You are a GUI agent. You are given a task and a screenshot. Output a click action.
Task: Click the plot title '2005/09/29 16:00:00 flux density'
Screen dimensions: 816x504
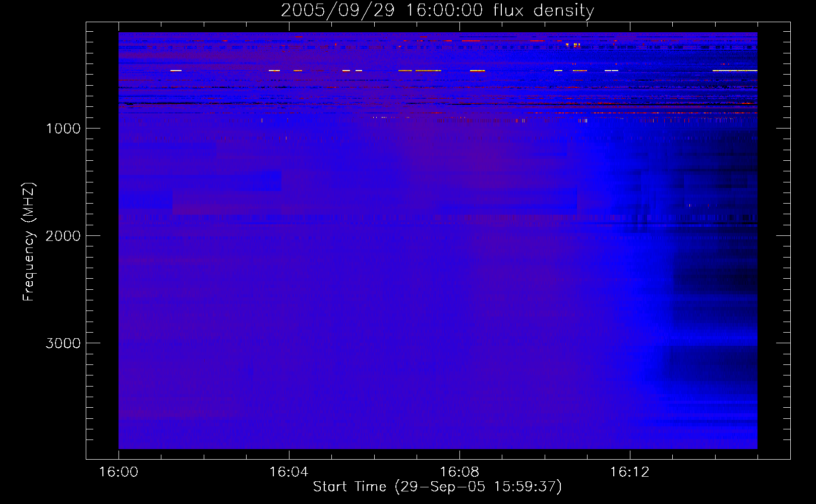coord(437,11)
